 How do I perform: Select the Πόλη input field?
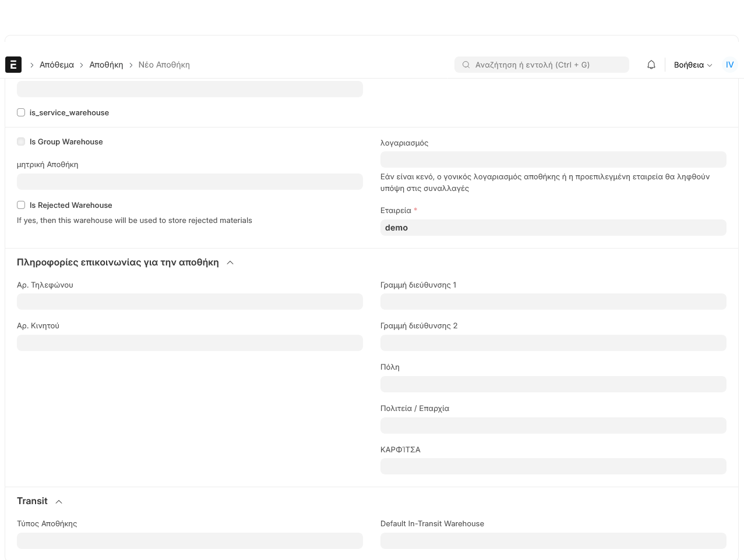(x=553, y=384)
